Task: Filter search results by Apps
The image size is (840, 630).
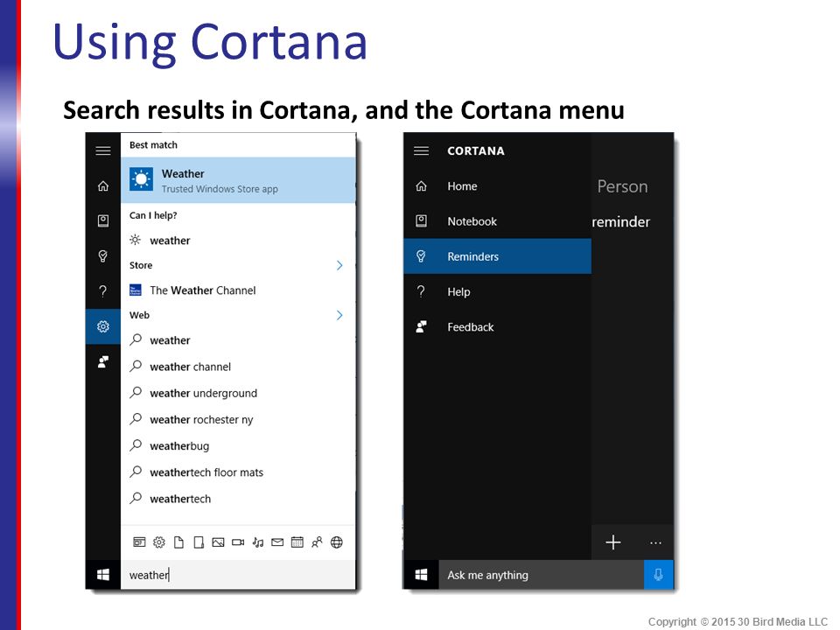Action: (139, 542)
